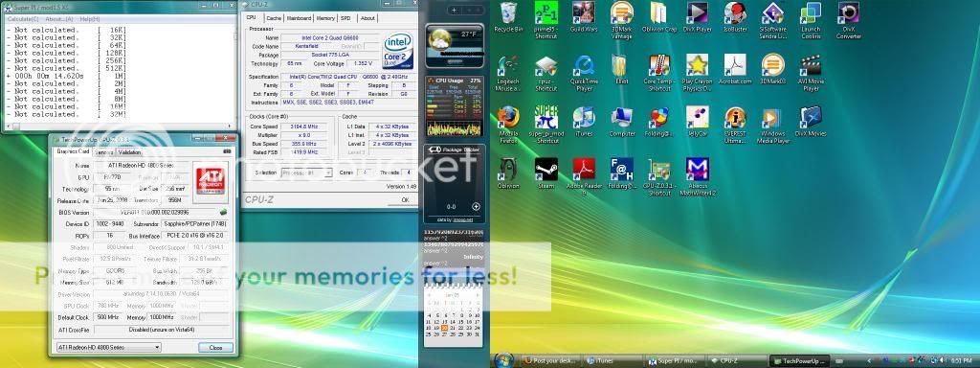The height and width of the screenshot is (368, 980).
Task: Open the About tab in CPU-Z
Action: (367, 18)
